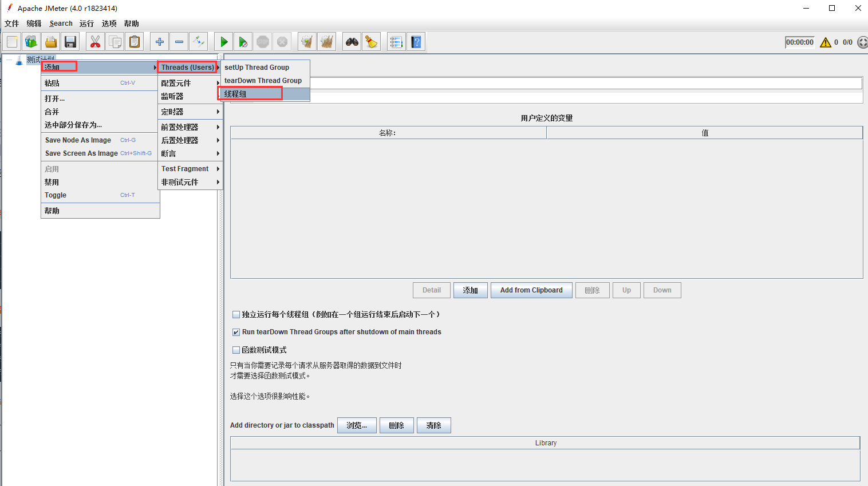The image size is (868, 486).
Task: Expand the 断言 submenu
Action: 190,153
